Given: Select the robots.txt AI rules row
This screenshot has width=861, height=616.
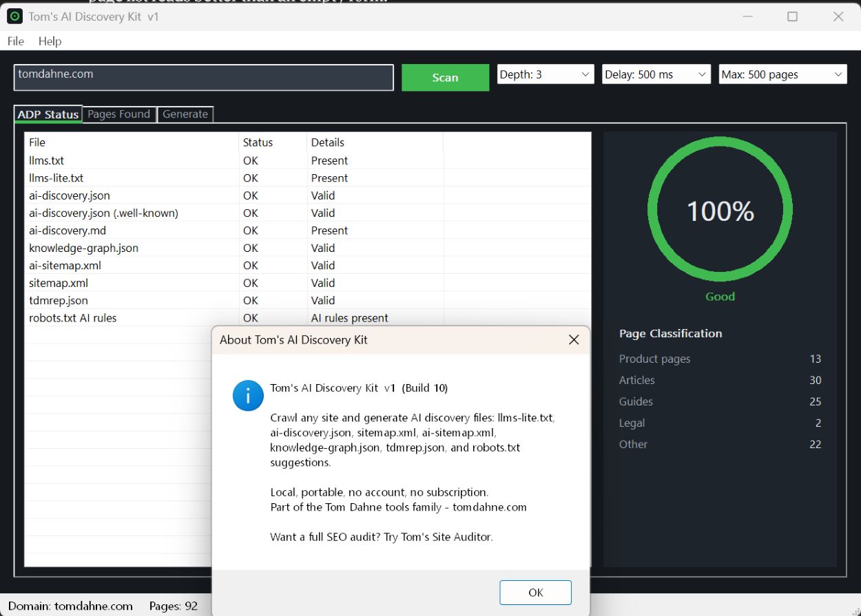Looking at the screenshot, I should pyautogui.click(x=307, y=318).
